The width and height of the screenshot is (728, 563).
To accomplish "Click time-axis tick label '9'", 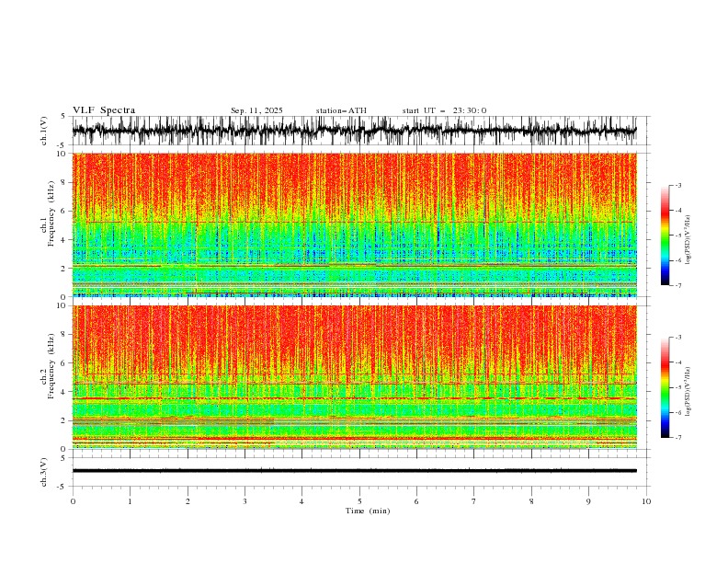I will 588,501.
